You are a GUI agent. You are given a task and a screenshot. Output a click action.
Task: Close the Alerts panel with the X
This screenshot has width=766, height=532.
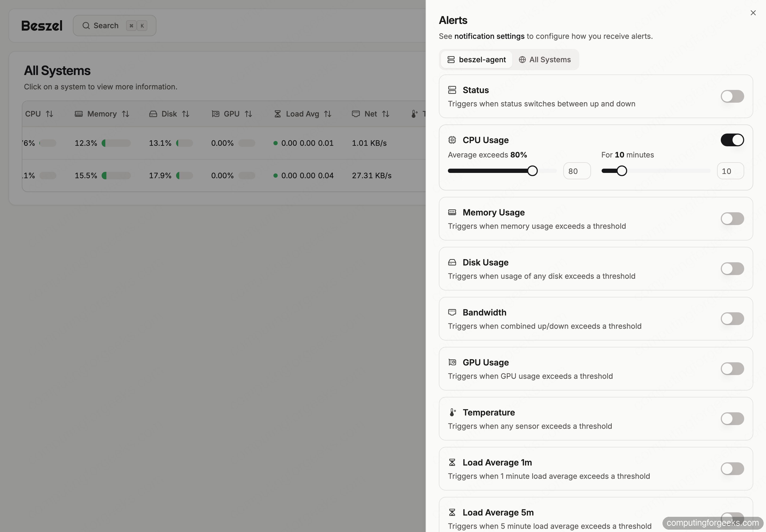pos(753,13)
